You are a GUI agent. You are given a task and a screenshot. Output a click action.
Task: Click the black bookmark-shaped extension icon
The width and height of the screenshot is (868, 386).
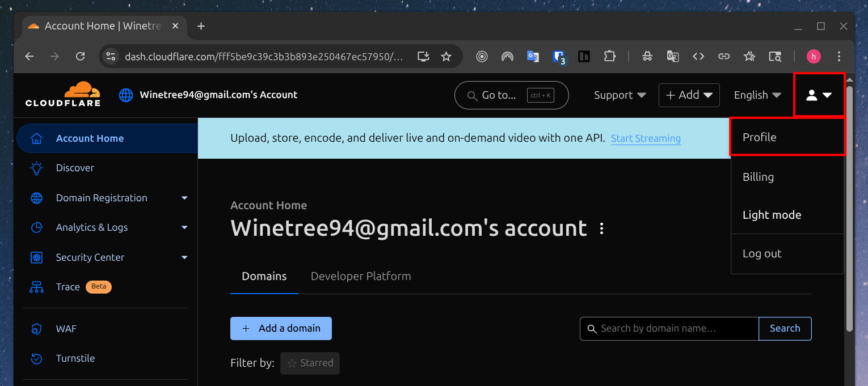coord(584,56)
